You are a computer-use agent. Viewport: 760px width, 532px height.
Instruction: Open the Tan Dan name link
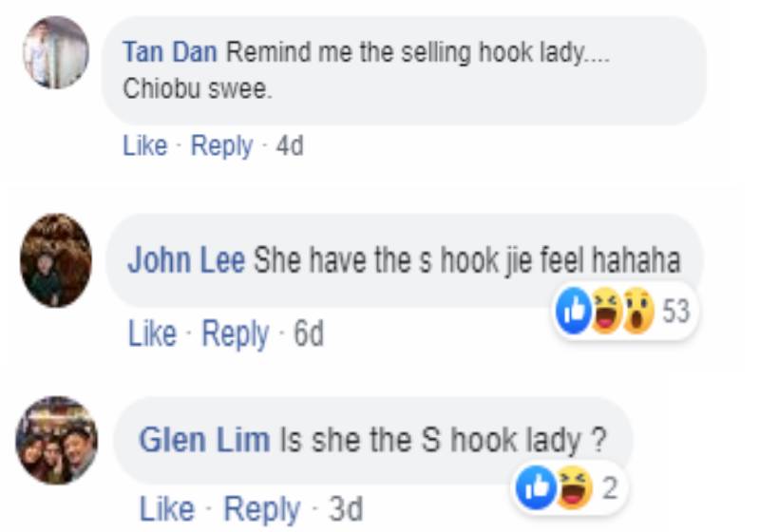pyautogui.click(x=170, y=52)
